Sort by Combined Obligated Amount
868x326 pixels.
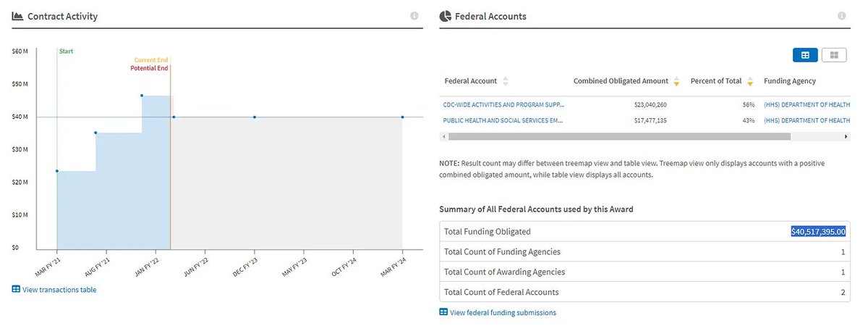(676, 81)
